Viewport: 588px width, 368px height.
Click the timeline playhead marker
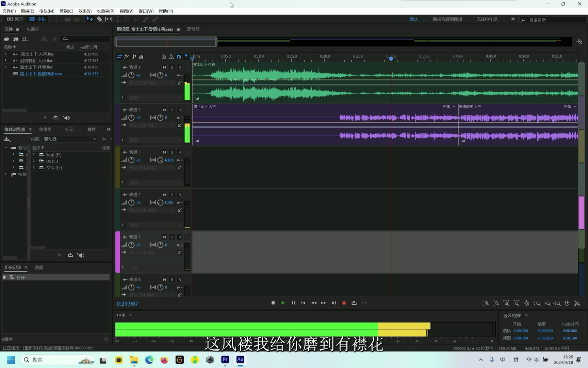pyautogui.click(x=391, y=59)
